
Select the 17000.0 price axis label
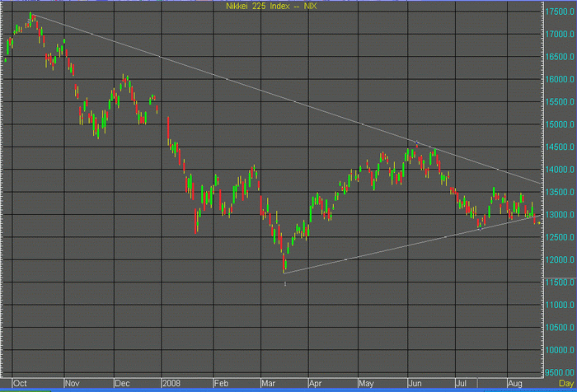tap(560, 35)
